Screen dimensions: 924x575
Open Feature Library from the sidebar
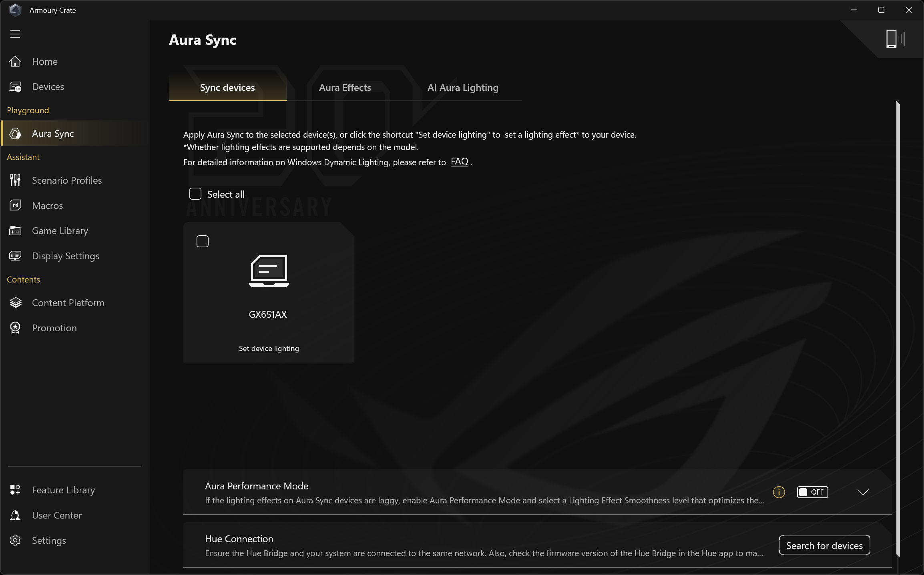74,490
